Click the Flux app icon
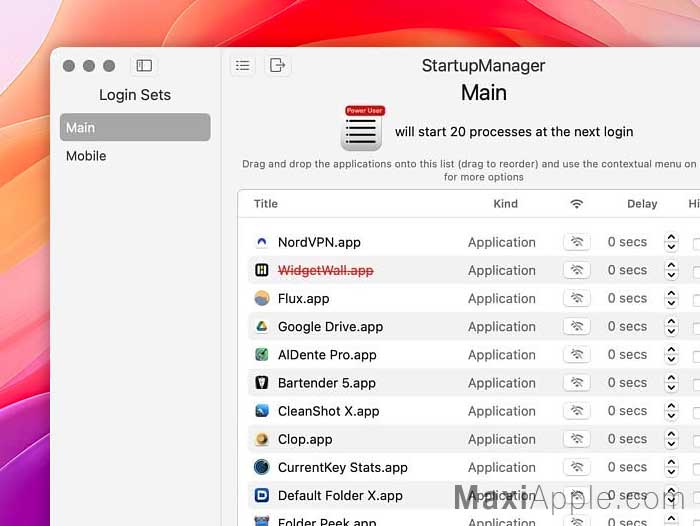Screen dimensions: 700x526 click(262, 298)
